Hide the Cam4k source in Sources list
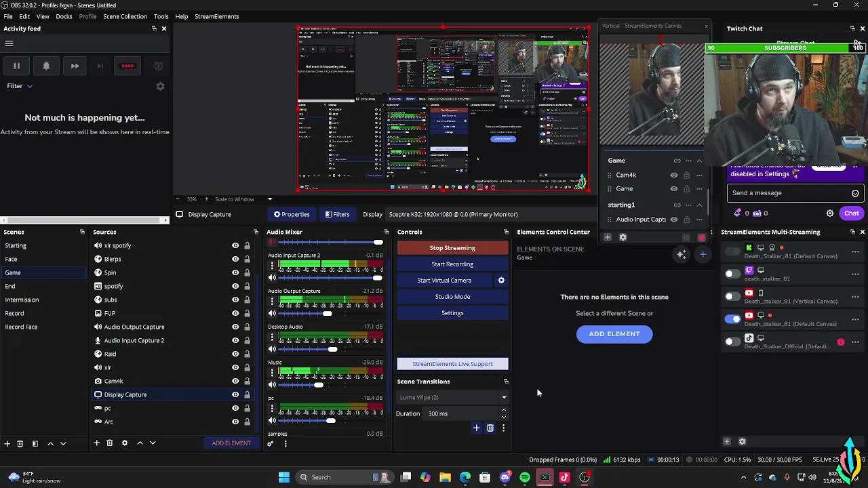This screenshot has height=488, width=868. click(235, 381)
